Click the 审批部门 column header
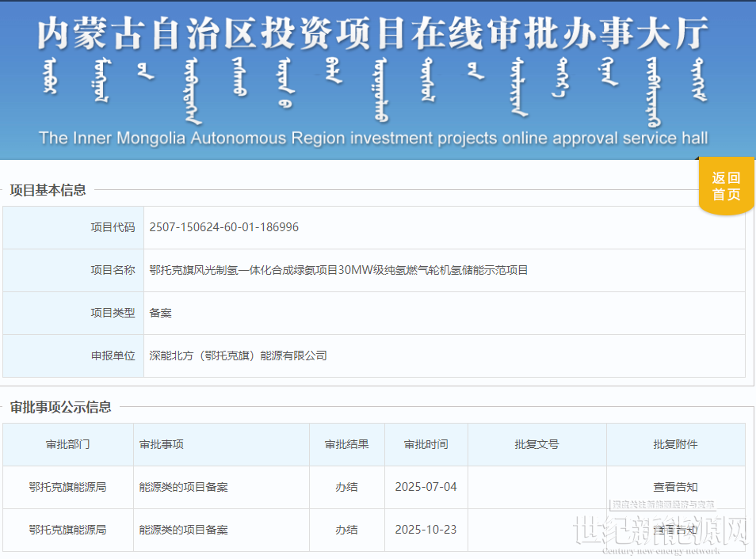This screenshot has height=559, width=756. tap(67, 444)
